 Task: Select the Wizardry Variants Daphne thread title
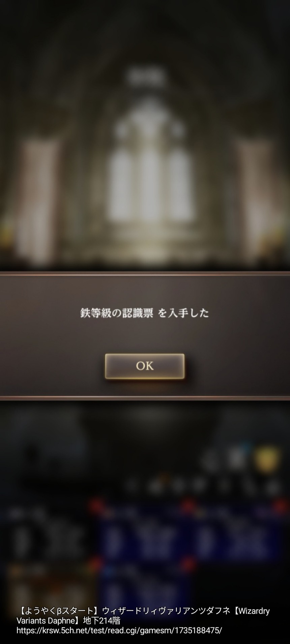click(143, 616)
